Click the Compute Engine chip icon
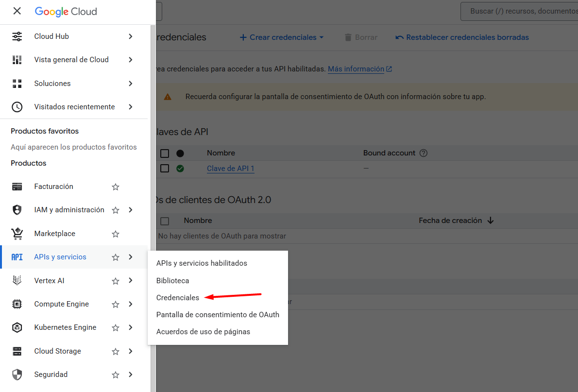Screen dimensions: 578x392 tap(17, 304)
